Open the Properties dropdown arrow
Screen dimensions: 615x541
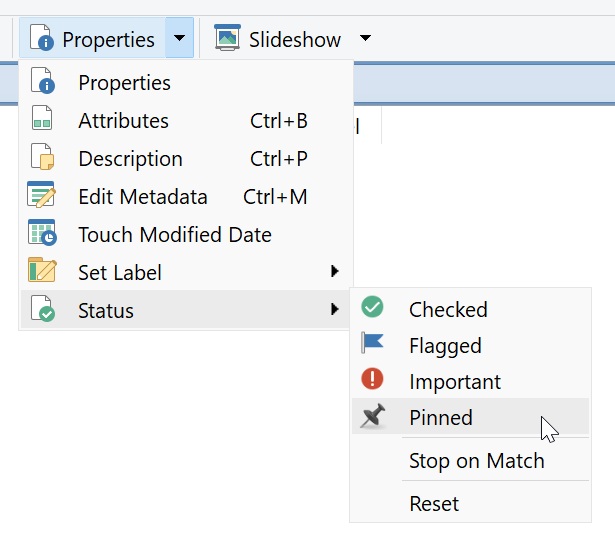179,38
